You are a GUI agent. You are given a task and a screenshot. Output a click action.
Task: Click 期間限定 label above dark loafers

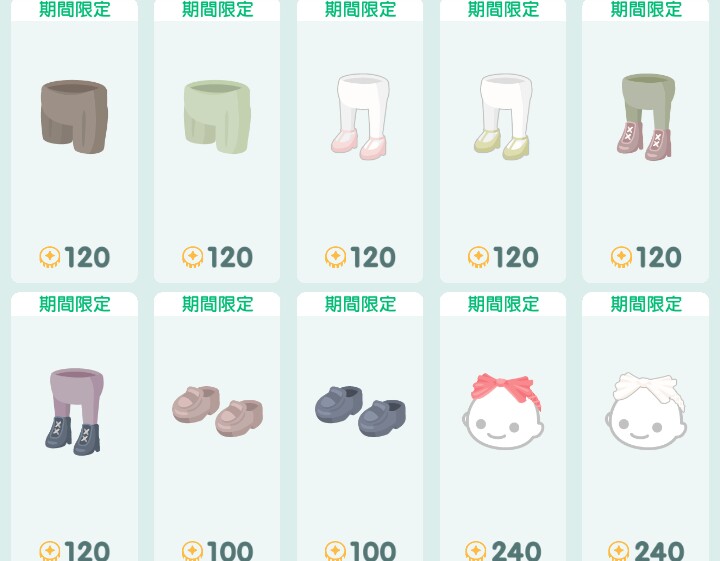coord(360,304)
